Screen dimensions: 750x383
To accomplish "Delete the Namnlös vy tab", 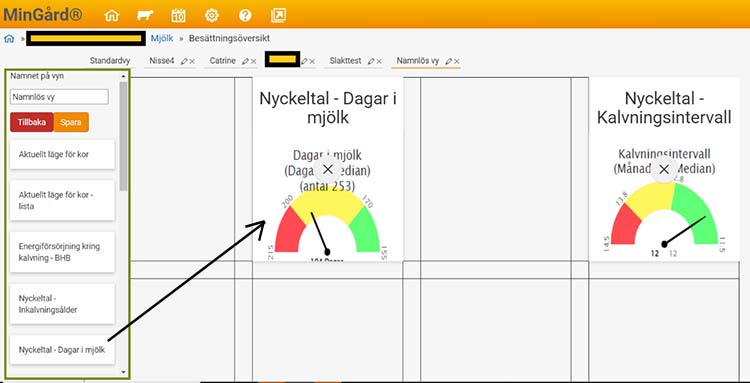I will [x=456, y=61].
